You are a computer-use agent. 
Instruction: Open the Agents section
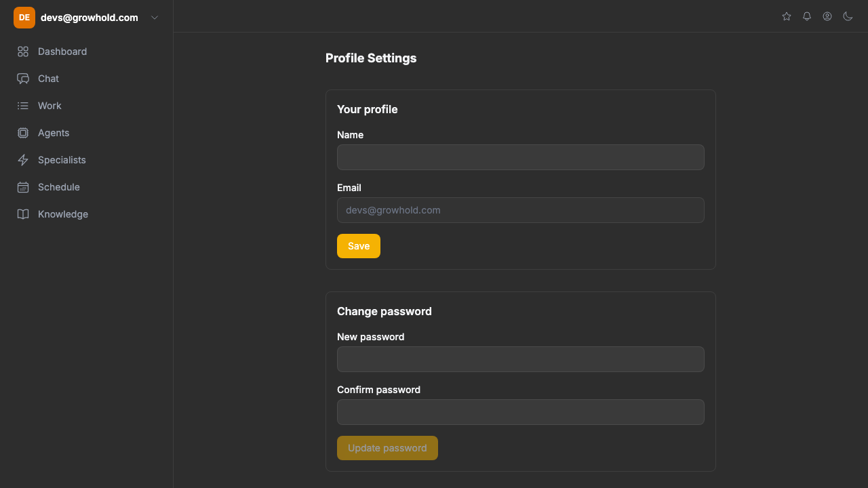point(55,133)
